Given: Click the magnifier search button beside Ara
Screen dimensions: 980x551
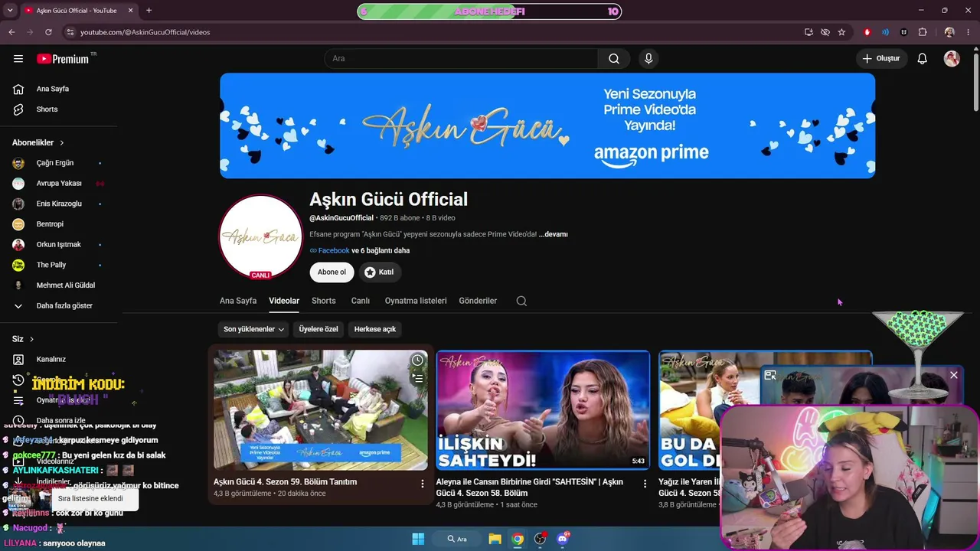Looking at the screenshot, I should (614, 58).
